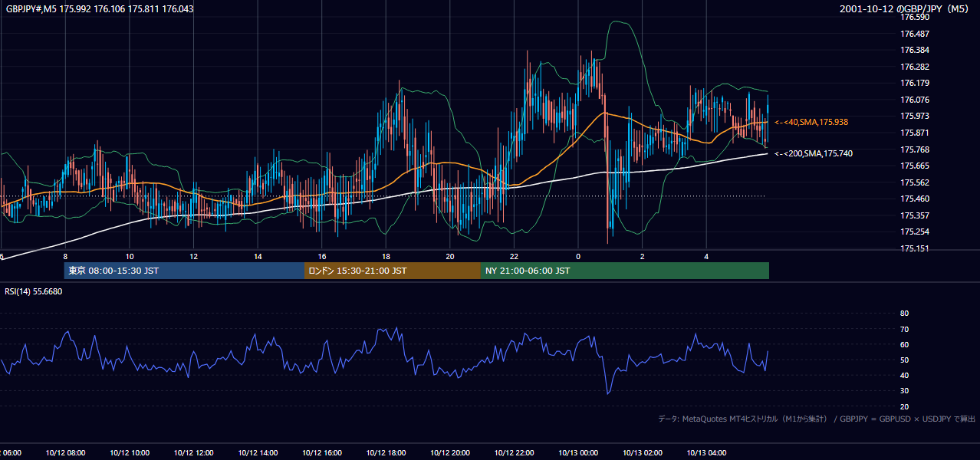Click the 2001-10-12 GBP/JPY (M5) title
This screenshot has width=980, height=460.
point(905,8)
